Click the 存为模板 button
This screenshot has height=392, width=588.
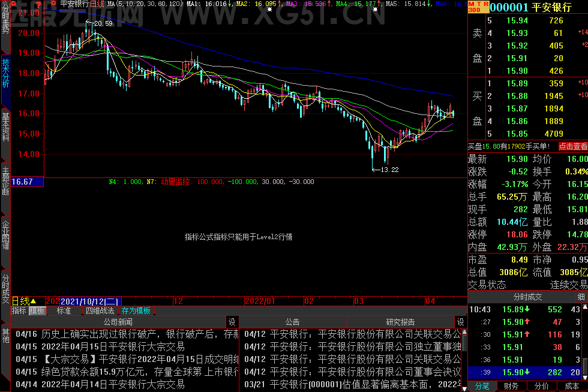click(x=136, y=310)
